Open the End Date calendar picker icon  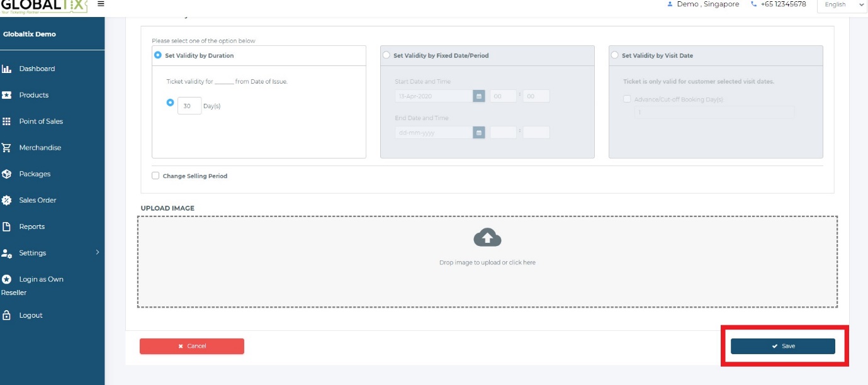click(479, 133)
